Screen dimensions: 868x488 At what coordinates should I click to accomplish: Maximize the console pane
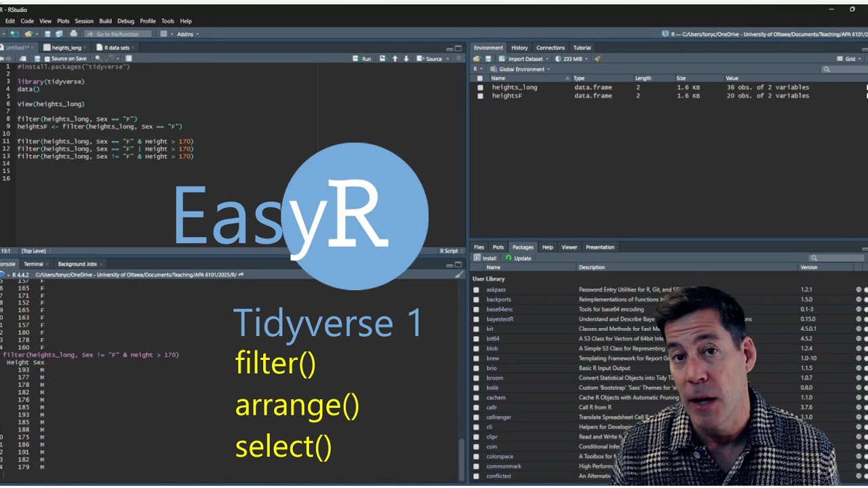coord(458,264)
